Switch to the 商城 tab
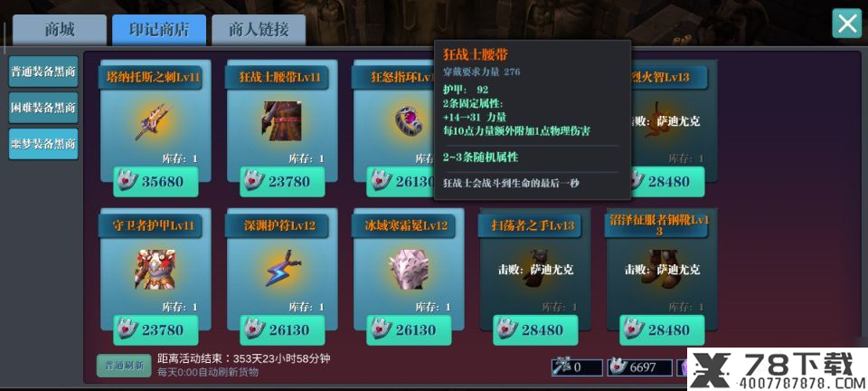 (x=60, y=29)
